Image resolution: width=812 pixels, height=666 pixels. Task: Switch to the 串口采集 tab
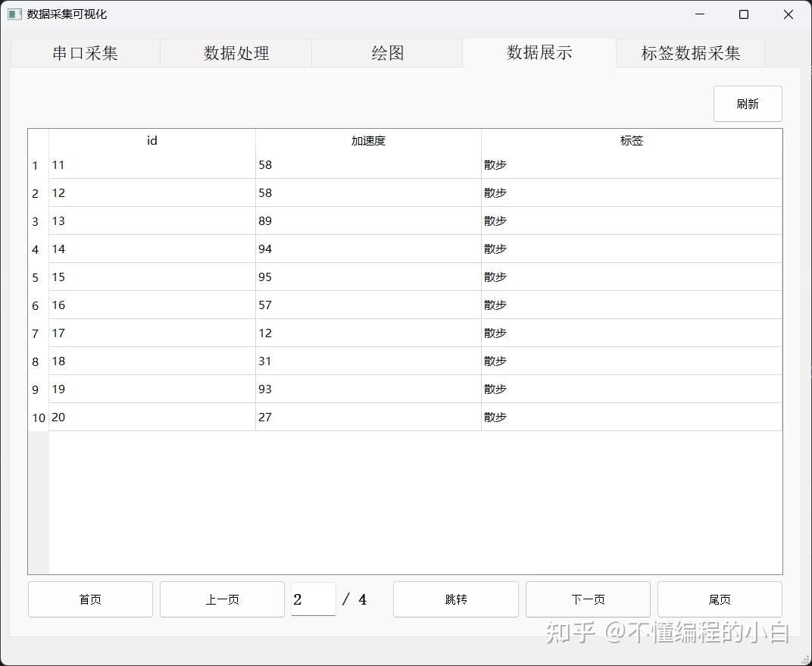click(85, 53)
